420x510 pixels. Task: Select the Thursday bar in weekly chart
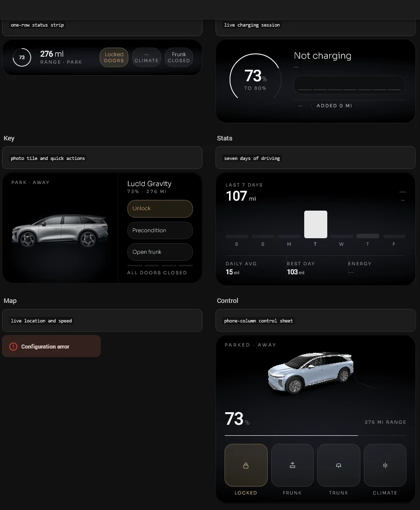[368, 236]
